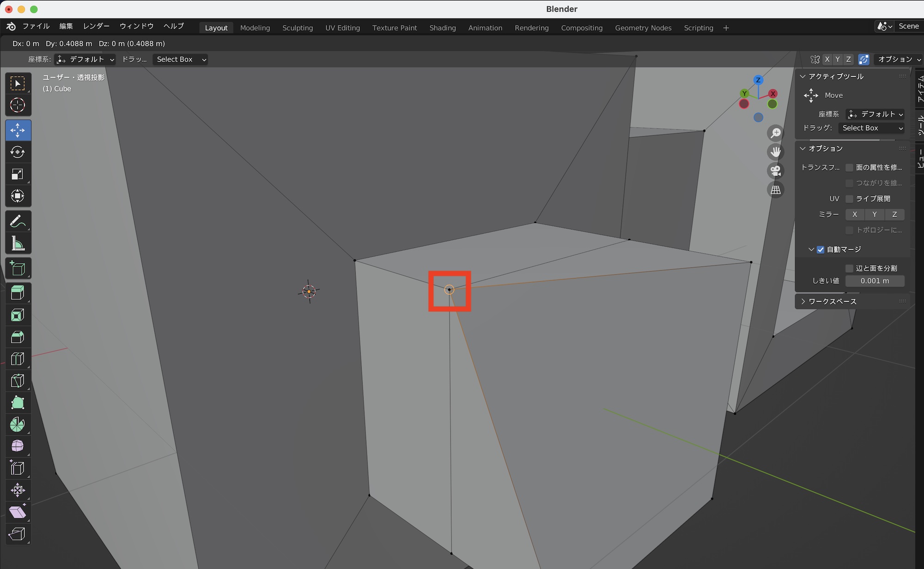The image size is (924, 569).
Task: Click mirror X button in ミラー row
Action: (x=855, y=214)
